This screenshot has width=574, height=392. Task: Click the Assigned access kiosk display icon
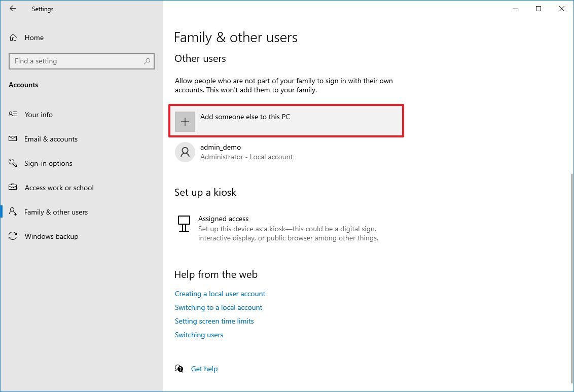(x=184, y=224)
